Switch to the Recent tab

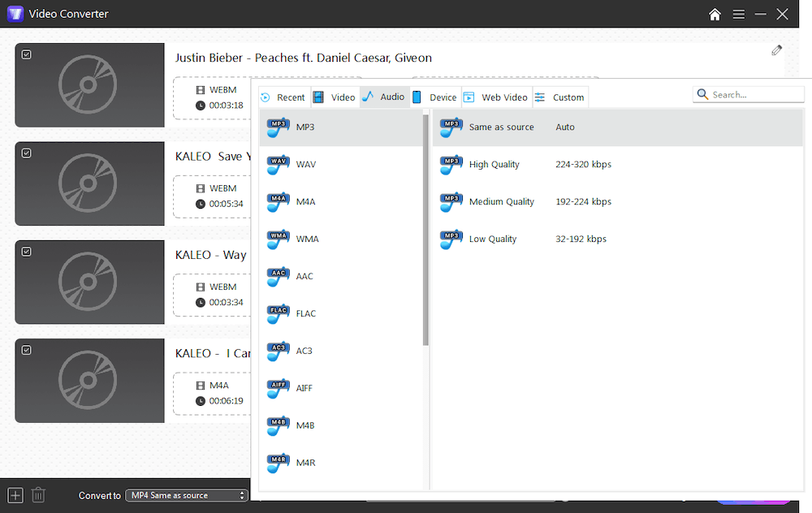283,97
